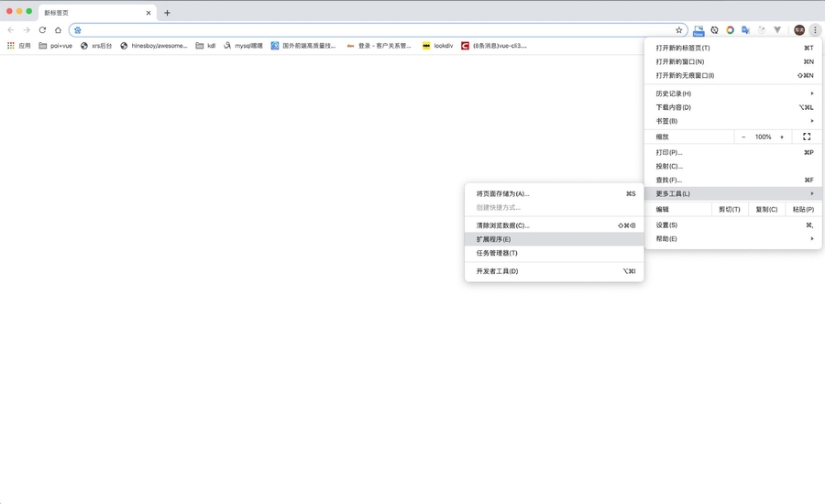Image resolution: width=825 pixels, height=504 pixels.
Task: Decrease zoom with the minus button
Action: [743, 137]
